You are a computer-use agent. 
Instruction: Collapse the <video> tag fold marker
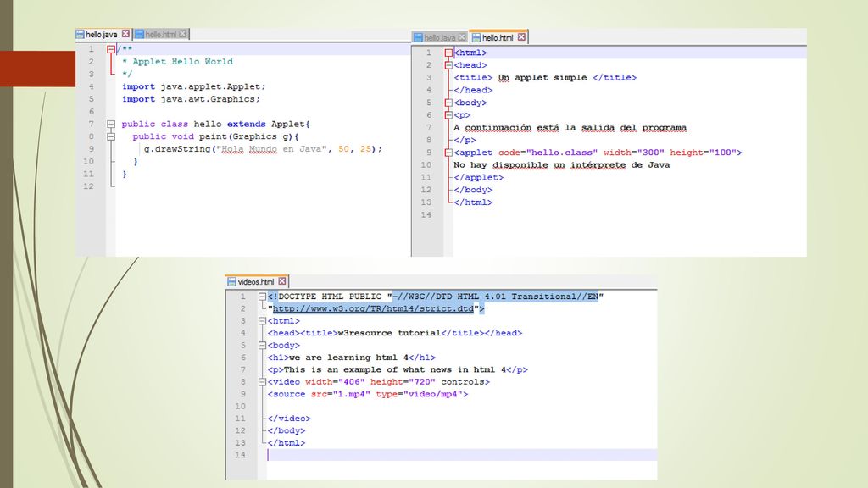point(263,382)
